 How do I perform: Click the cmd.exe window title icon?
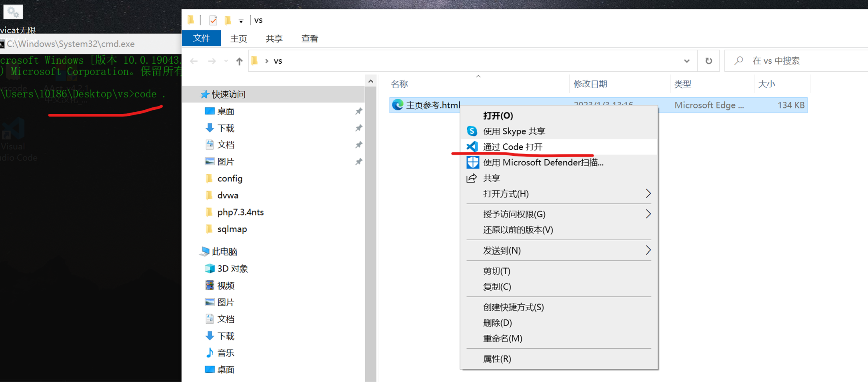pos(2,44)
